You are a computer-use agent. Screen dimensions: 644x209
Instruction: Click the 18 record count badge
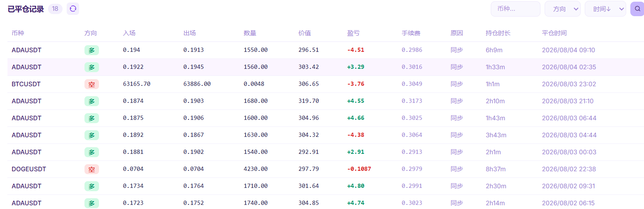(x=55, y=9)
